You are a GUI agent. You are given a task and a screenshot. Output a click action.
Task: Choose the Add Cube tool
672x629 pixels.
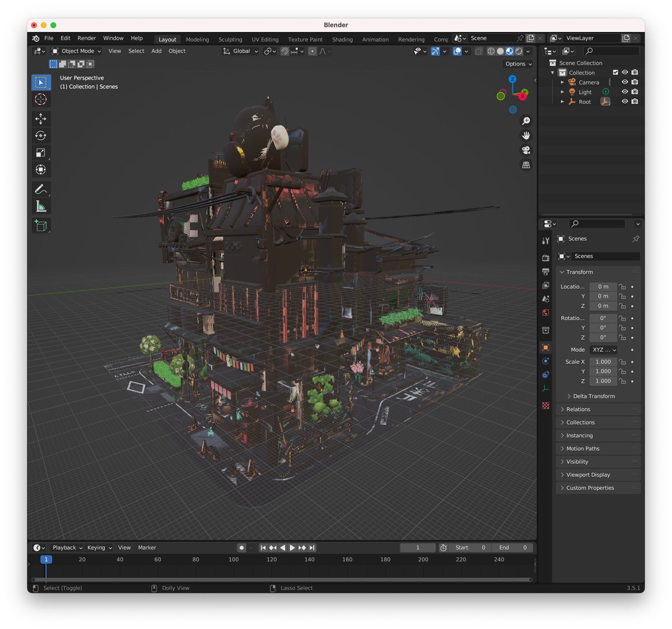coord(41,226)
